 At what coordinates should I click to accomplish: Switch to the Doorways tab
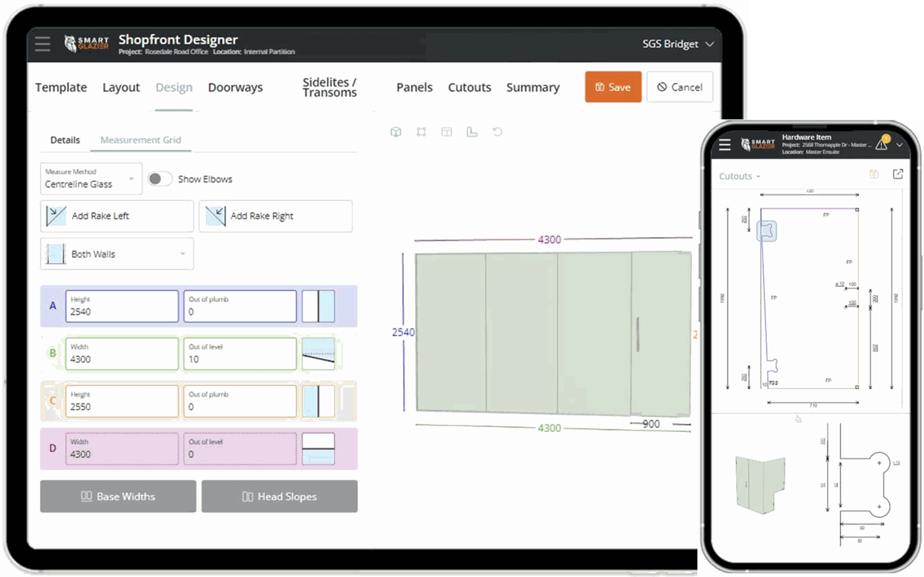coord(235,88)
